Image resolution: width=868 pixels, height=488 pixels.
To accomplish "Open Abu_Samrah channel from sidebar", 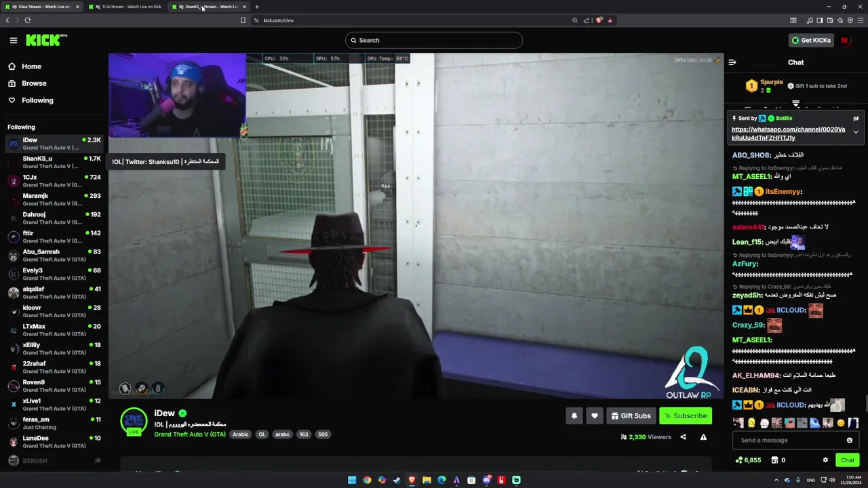I will (54, 256).
